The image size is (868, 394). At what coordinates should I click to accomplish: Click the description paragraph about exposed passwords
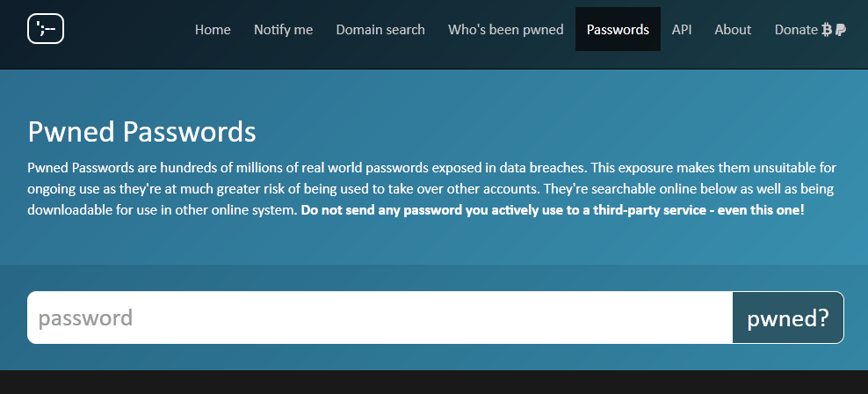(431, 189)
